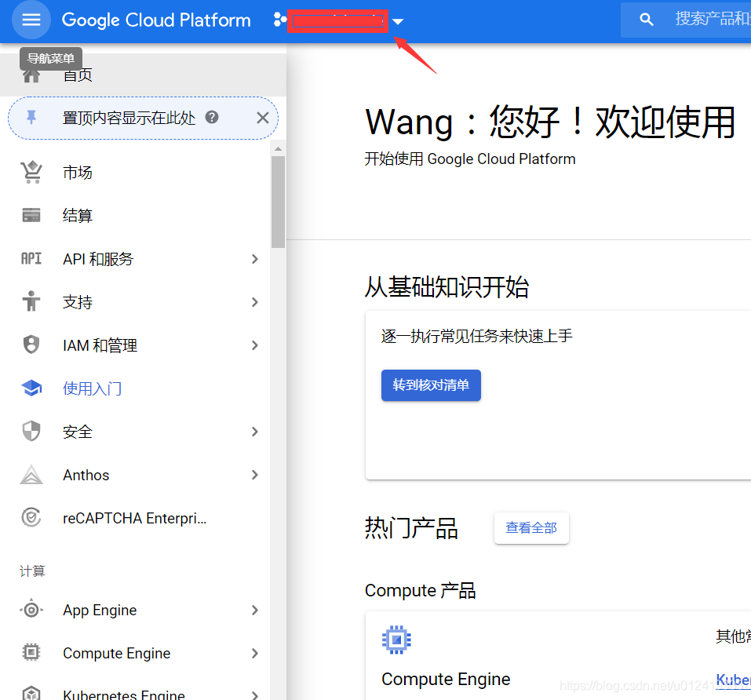The width and height of the screenshot is (751, 700).
Task: Expand the Compute Engine submenu chevron
Action: [255, 653]
